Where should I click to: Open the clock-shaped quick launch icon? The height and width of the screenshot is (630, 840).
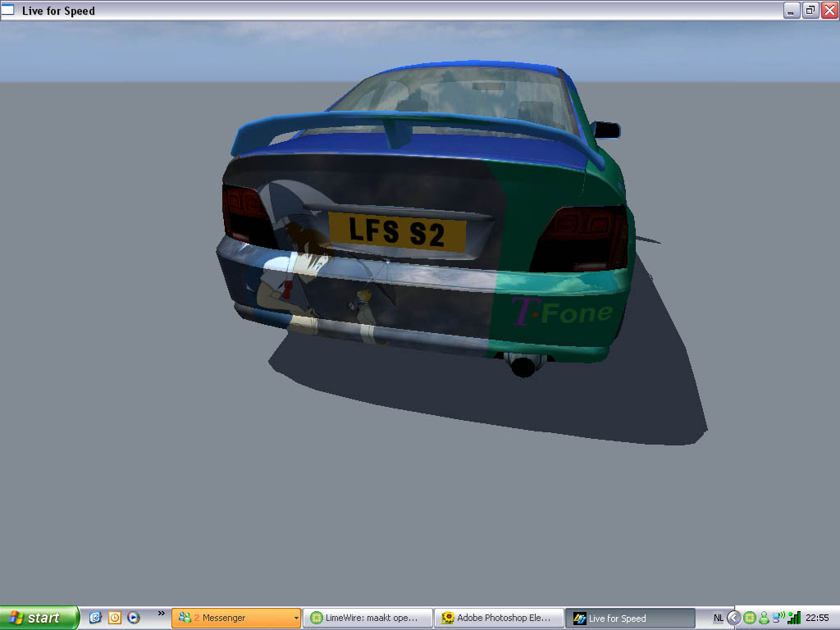(x=115, y=618)
